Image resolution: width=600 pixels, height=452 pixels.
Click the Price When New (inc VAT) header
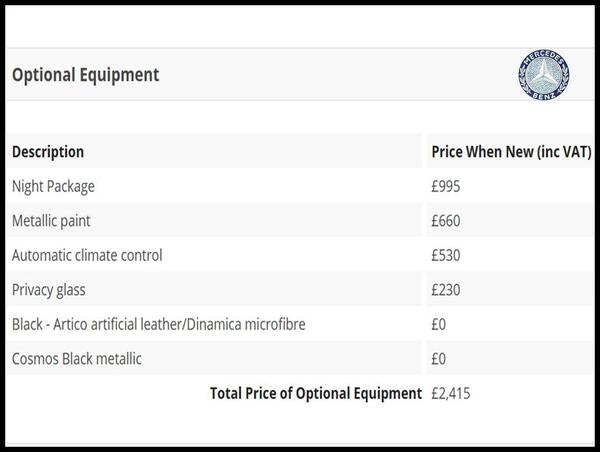511,152
